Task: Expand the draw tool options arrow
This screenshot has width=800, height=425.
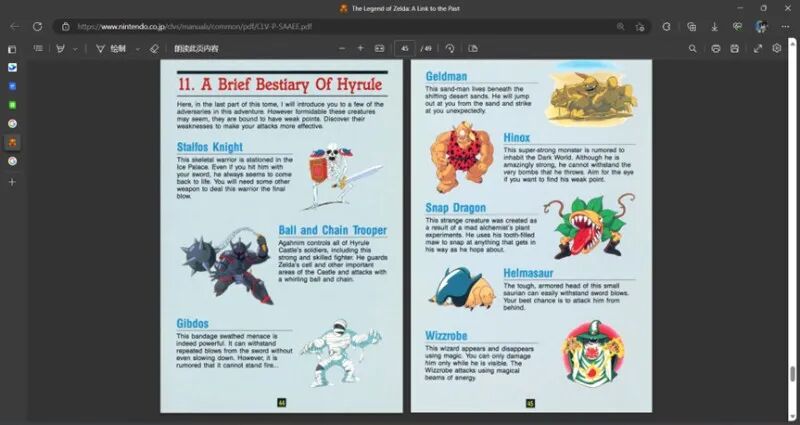Action: (x=138, y=49)
